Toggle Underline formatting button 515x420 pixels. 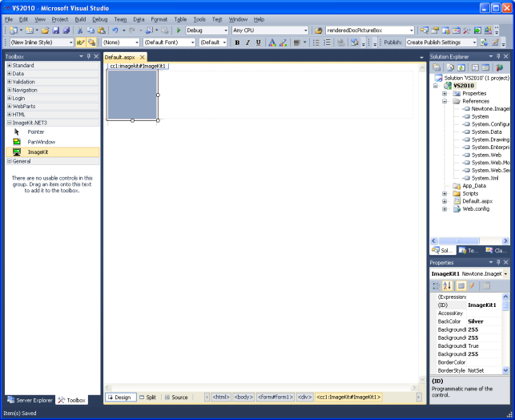(x=258, y=42)
